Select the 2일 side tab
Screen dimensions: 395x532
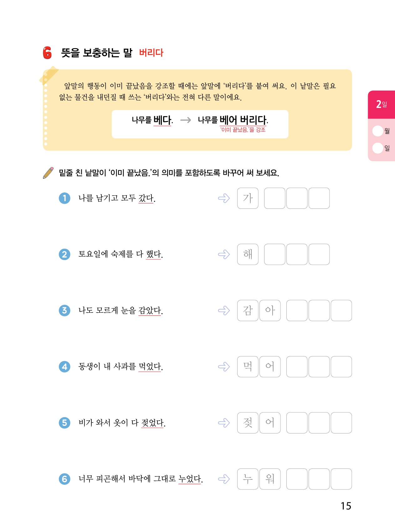coord(382,105)
